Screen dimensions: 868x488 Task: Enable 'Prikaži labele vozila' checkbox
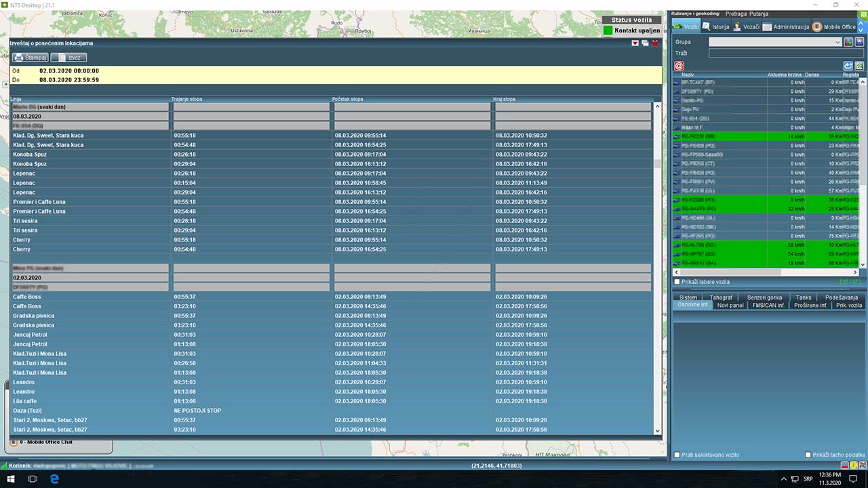pos(677,282)
